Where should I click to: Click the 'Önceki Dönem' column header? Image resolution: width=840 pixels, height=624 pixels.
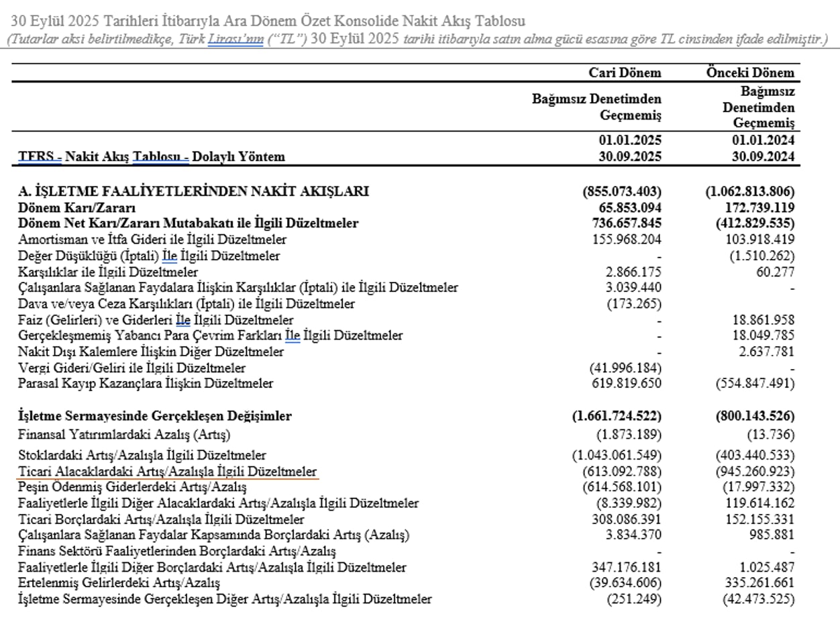[749, 73]
